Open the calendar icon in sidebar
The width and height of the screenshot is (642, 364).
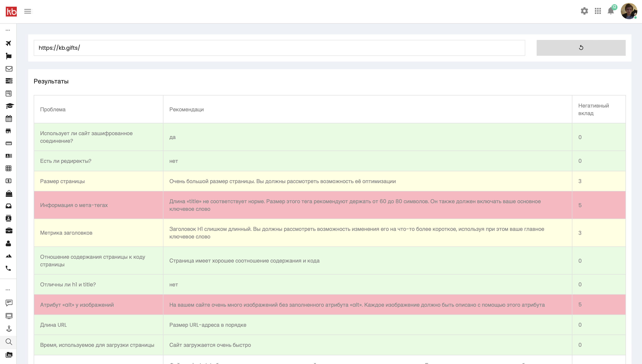pos(9,118)
